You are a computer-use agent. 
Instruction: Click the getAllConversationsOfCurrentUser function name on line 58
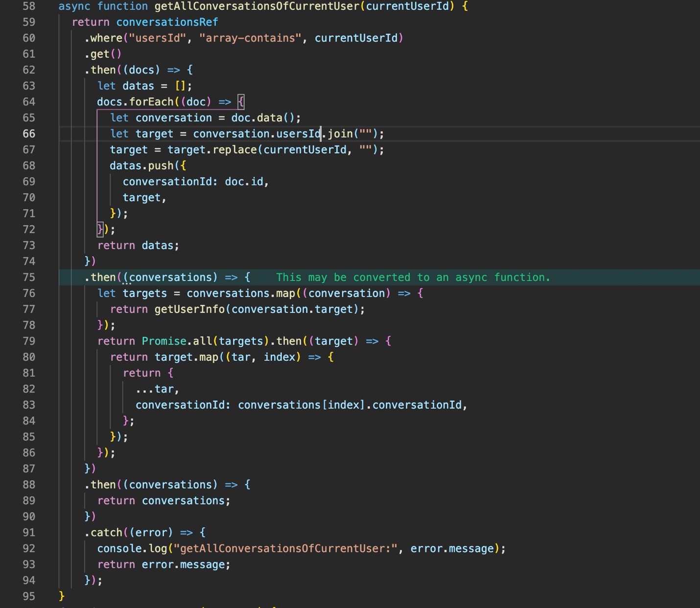[257, 6]
